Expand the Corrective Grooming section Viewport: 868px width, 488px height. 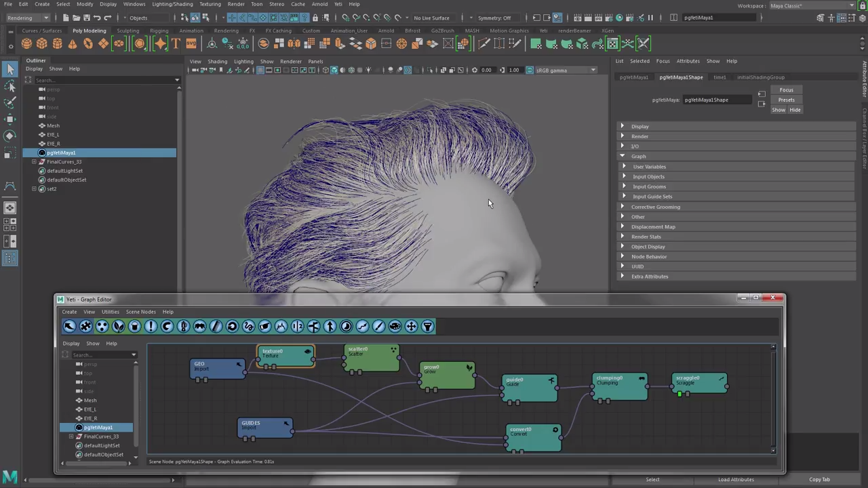(622, 207)
